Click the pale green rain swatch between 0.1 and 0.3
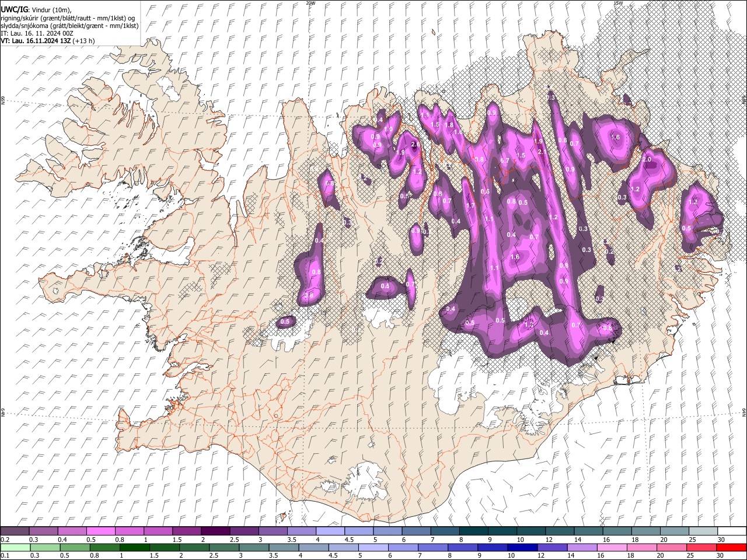The width and height of the screenshot is (747, 560). click(x=15, y=547)
